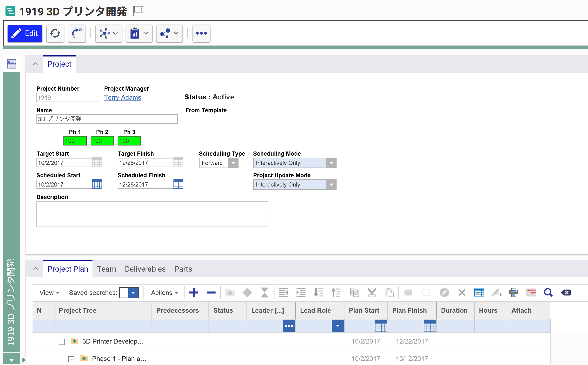Viewport: 588px width, 365px height.
Task: Click the refresh/recalculate project icon
Action: point(55,33)
